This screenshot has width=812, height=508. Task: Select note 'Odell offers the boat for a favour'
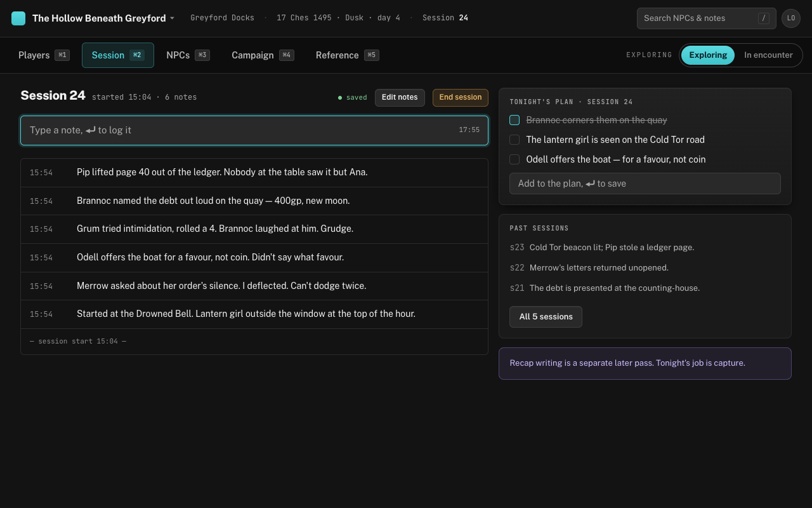coord(254,258)
